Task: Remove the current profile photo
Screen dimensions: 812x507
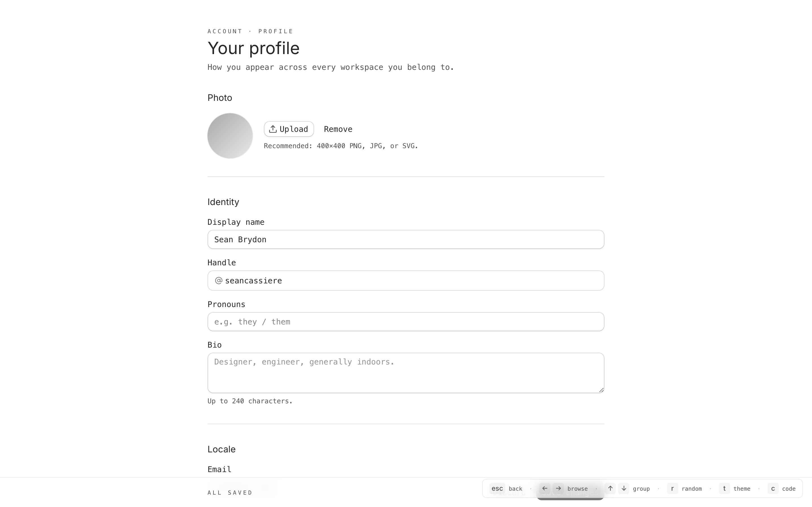Action: [x=338, y=129]
